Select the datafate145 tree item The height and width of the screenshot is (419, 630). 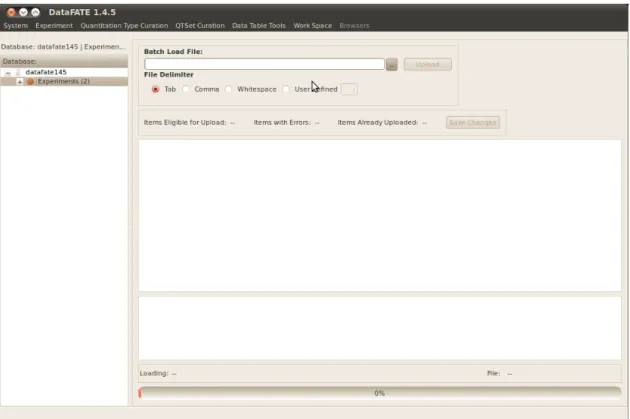click(46, 72)
